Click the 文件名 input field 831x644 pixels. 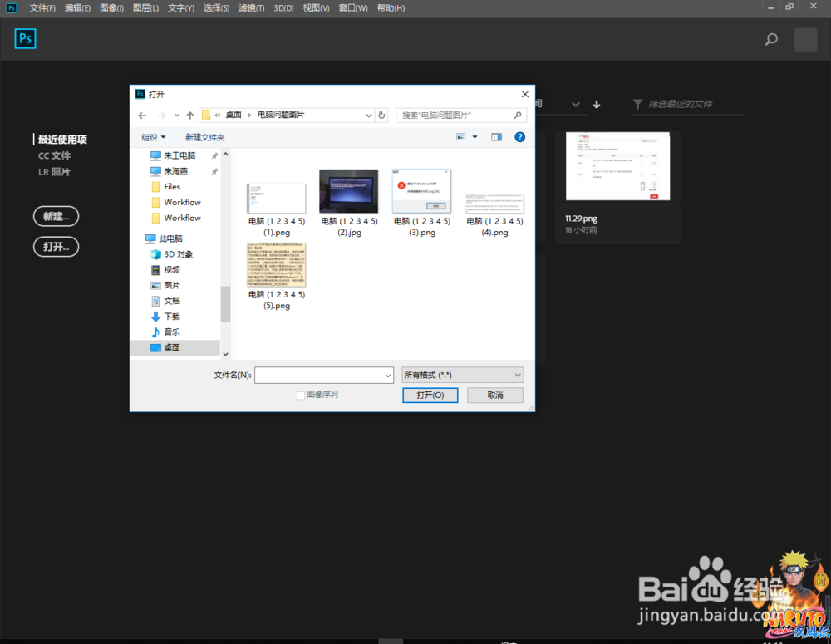point(324,376)
